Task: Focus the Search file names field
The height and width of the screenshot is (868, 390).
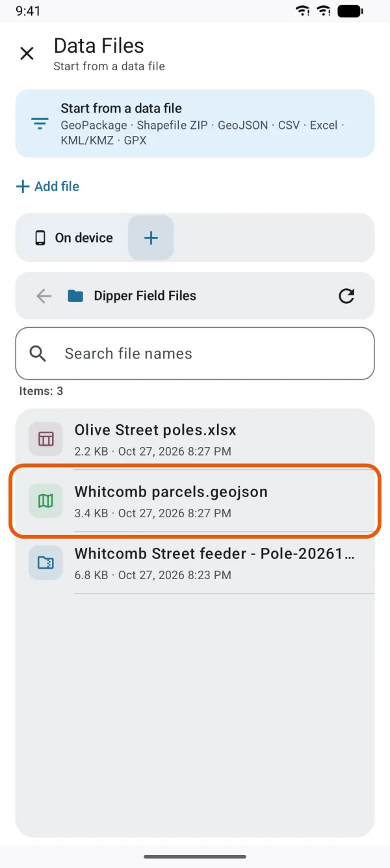Action: (x=195, y=353)
